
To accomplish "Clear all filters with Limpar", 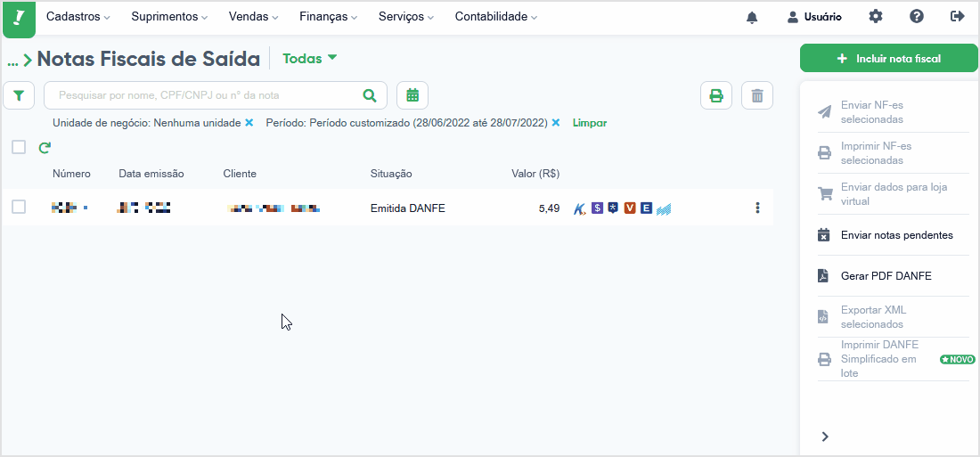I will (x=590, y=123).
